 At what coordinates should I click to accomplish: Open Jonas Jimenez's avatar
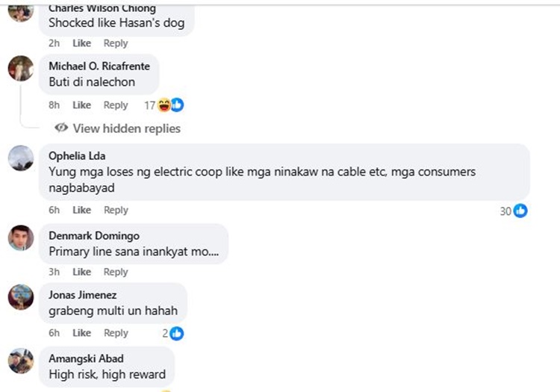tap(21, 297)
